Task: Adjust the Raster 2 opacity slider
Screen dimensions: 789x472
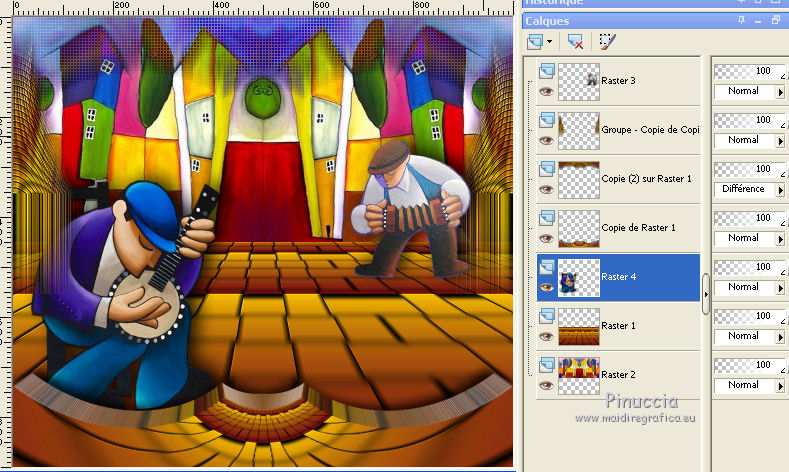Action: (749, 366)
